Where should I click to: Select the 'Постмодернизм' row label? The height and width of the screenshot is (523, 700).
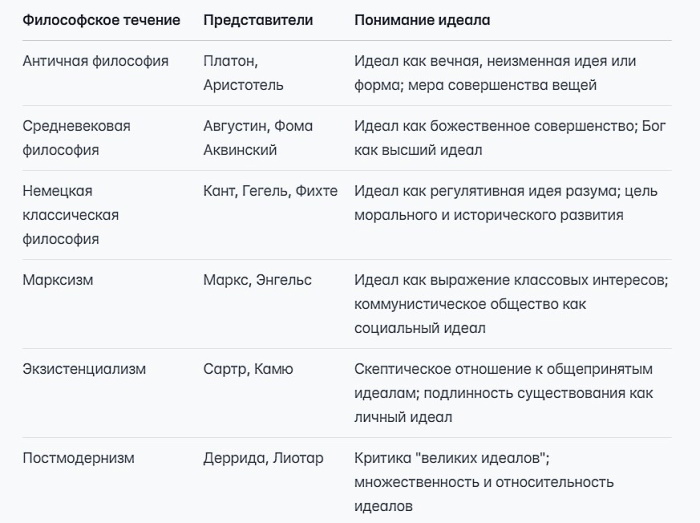(79, 458)
